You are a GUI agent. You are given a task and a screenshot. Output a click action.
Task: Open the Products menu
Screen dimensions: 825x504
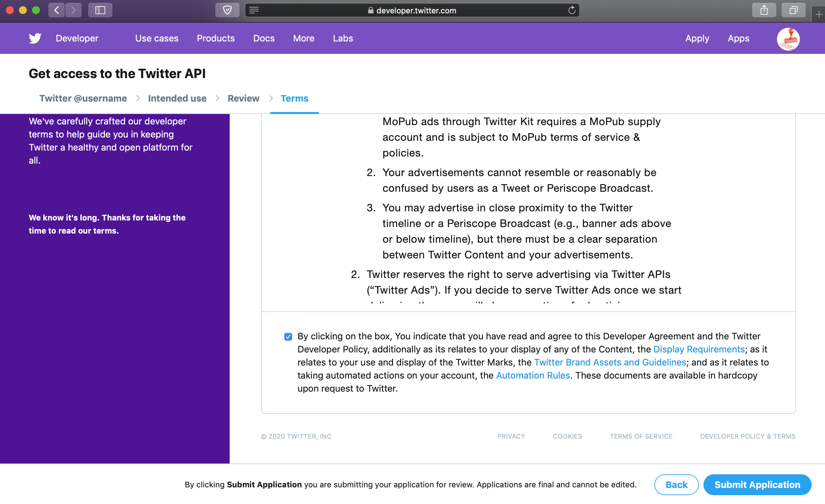(x=216, y=38)
